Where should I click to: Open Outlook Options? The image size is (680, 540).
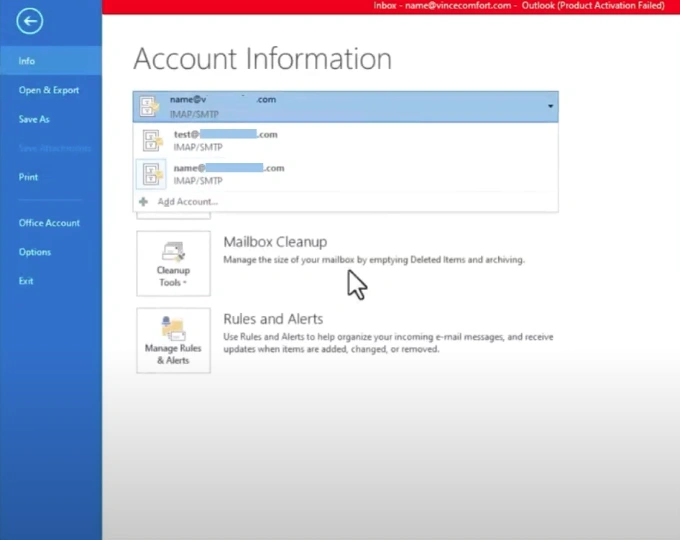point(35,252)
